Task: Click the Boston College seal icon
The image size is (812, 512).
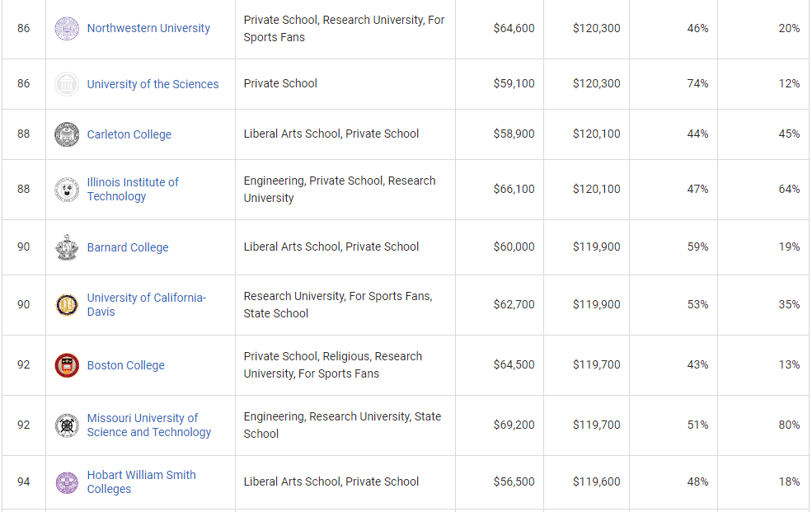Action: [67, 365]
